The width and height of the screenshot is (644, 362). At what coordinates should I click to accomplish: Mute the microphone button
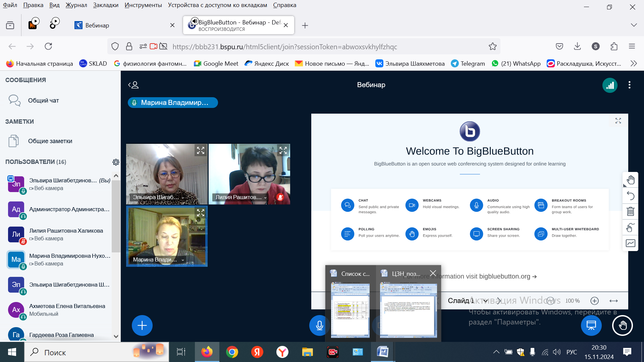[319, 325]
